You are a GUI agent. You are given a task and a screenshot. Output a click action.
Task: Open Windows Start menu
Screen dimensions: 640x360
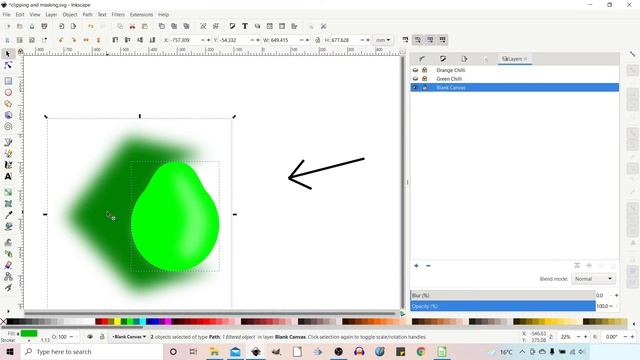[x=10, y=351]
